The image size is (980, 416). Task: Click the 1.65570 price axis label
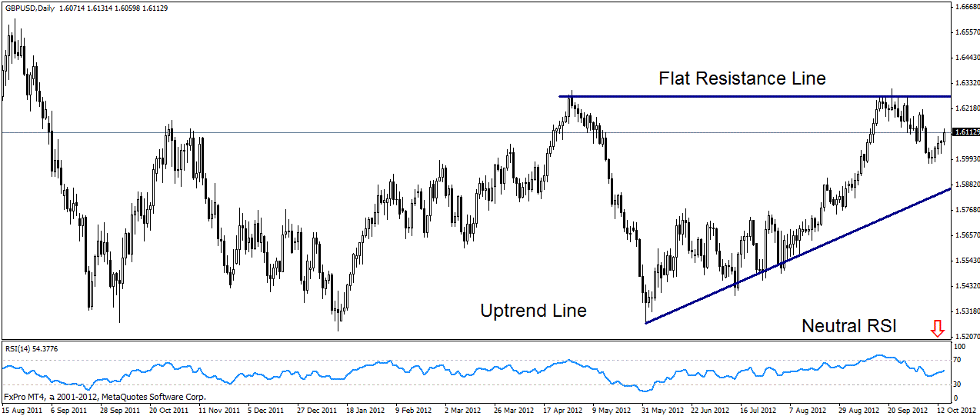tap(966, 32)
